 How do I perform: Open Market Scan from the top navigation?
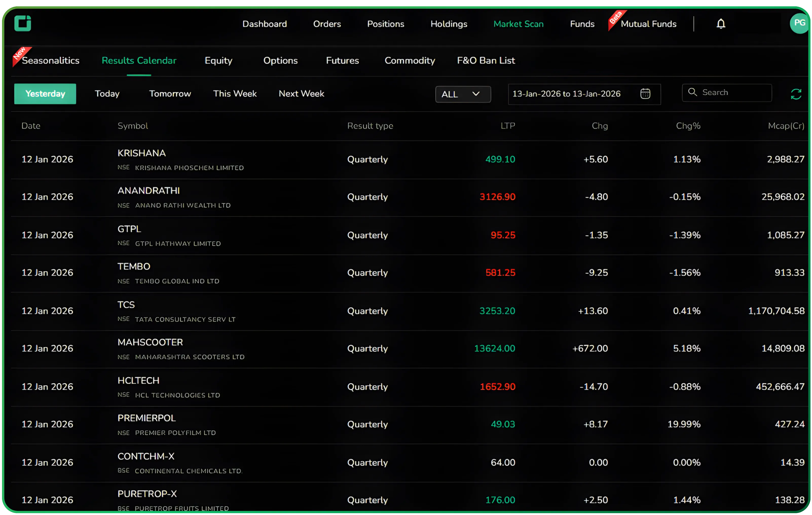coord(518,24)
